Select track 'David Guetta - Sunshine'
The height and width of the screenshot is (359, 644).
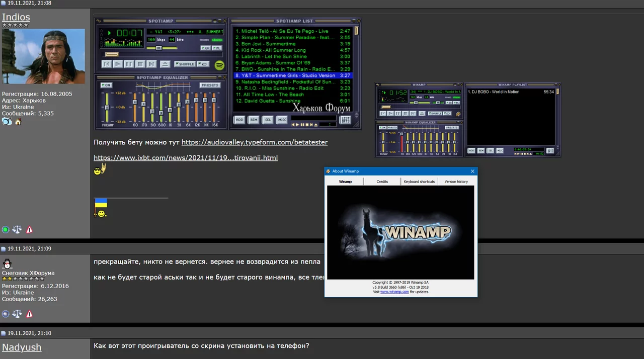click(x=293, y=101)
